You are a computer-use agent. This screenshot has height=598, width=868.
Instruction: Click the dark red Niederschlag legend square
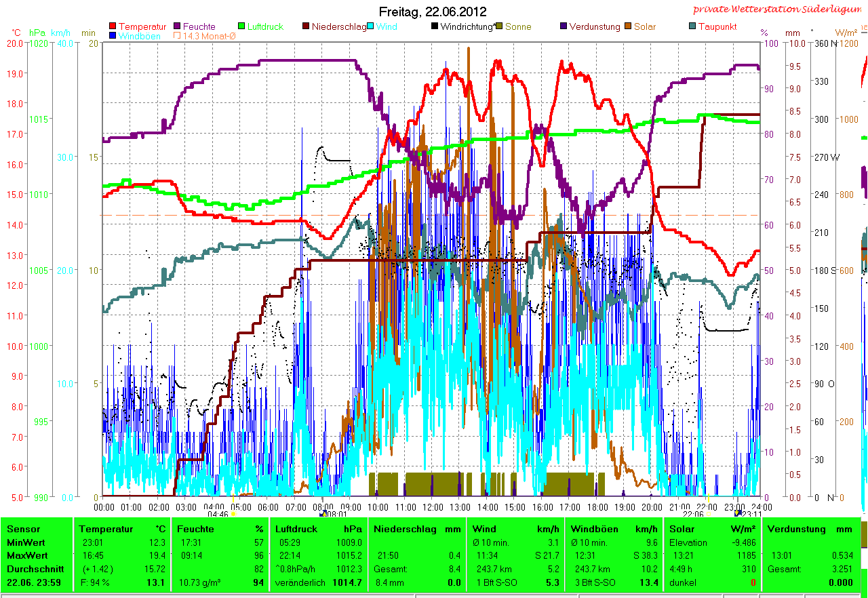click(x=307, y=27)
